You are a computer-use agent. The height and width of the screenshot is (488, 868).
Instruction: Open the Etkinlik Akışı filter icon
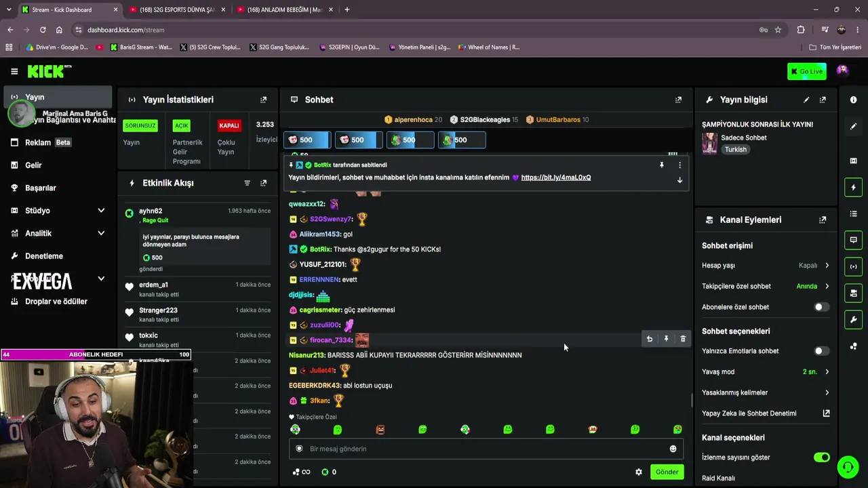(247, 183)
